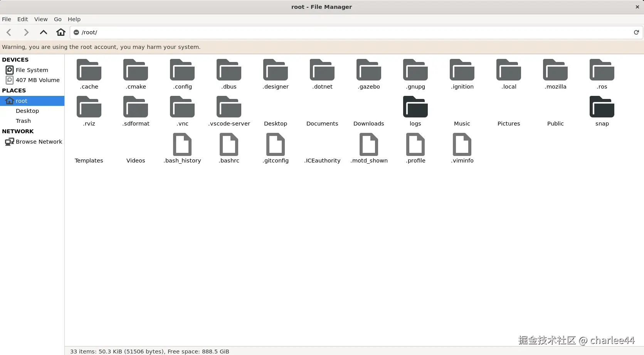Screen dimensions: 644x355
Task: Select the .config folder icon
Action: point(182,70)
